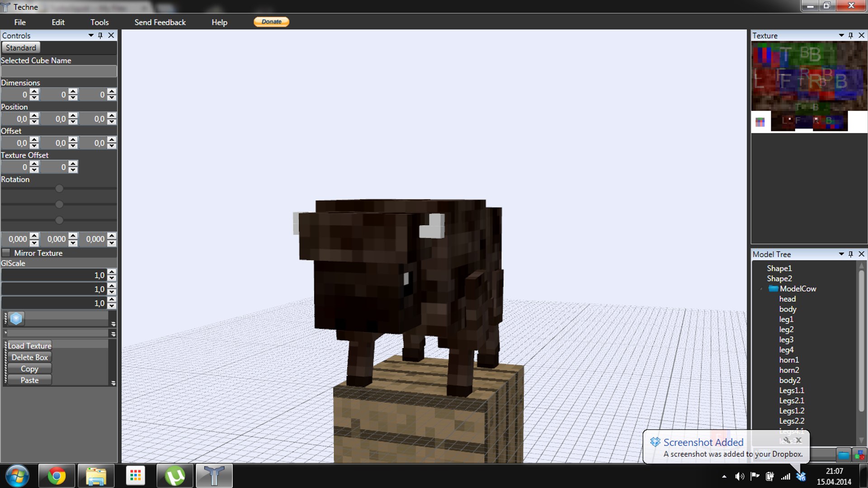Select head in Model Tree
868x488 pixels.
click(788, 299)
